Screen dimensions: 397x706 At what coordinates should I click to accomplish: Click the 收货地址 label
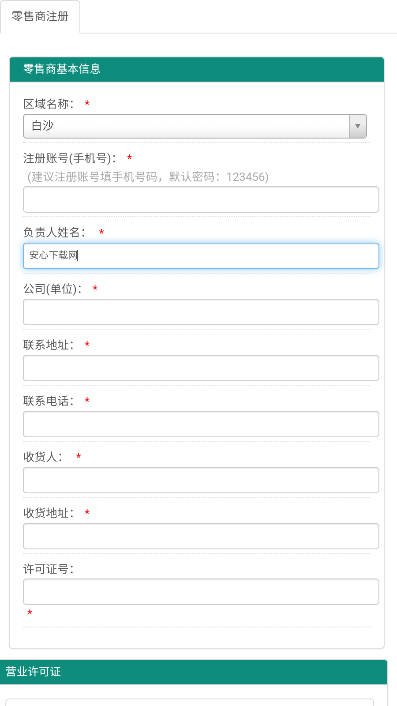click(49, 513)
